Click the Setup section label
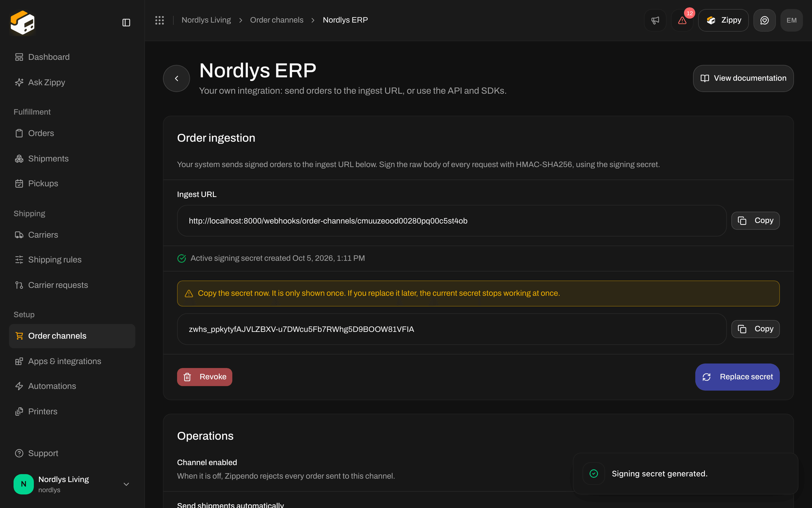 24,314
